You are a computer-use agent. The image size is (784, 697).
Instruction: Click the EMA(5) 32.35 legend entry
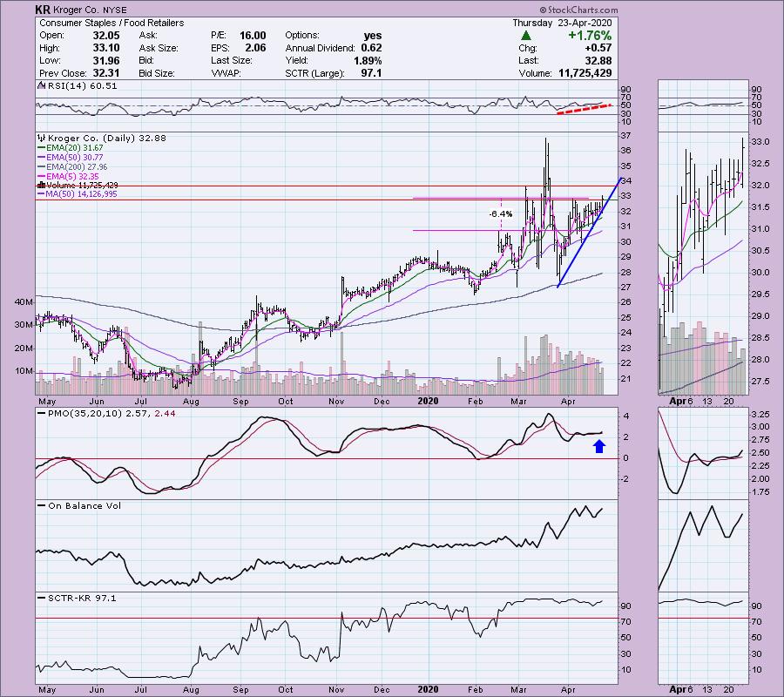(x=69, y=177)
